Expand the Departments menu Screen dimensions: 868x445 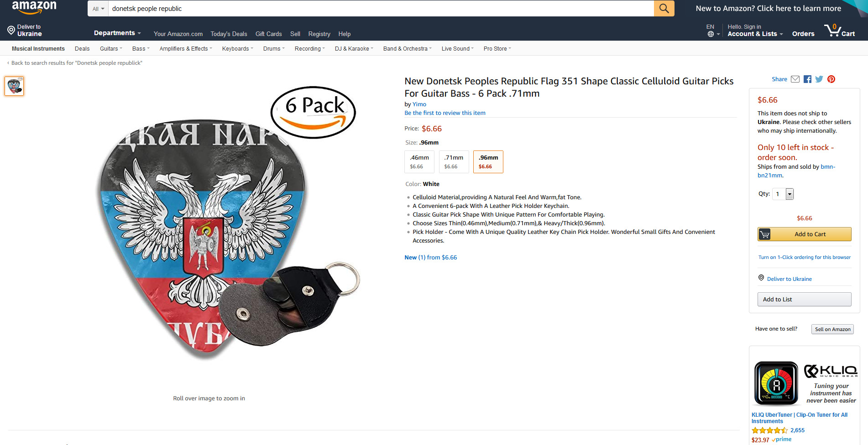117,33
